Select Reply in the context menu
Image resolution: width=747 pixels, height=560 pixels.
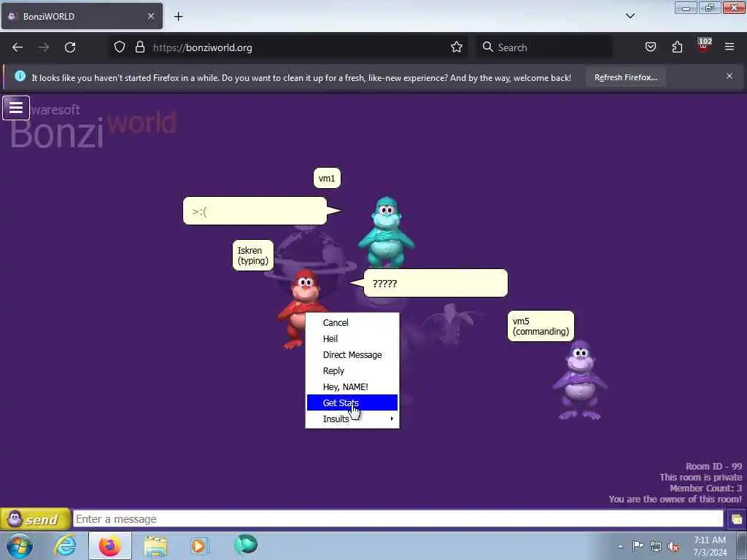tap(352, 371)
